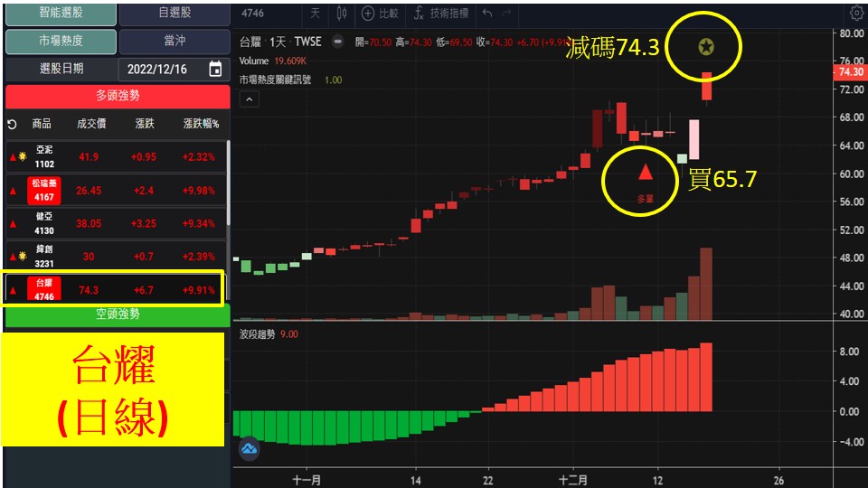Image resolution: width=868 pixels, height=488 pixels.
Task: Switch to the 自選股 watchlist tab
Action: point(175,14)
